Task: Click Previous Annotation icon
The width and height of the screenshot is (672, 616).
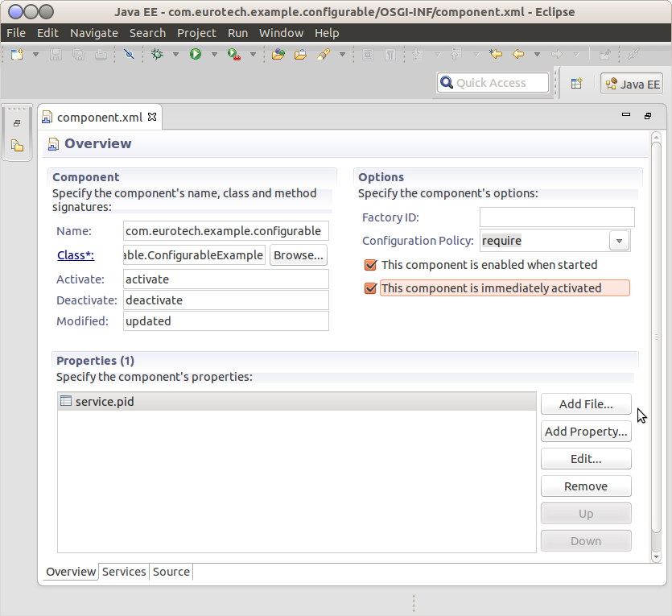Action: pyautogui.click(x=456, y=55)
